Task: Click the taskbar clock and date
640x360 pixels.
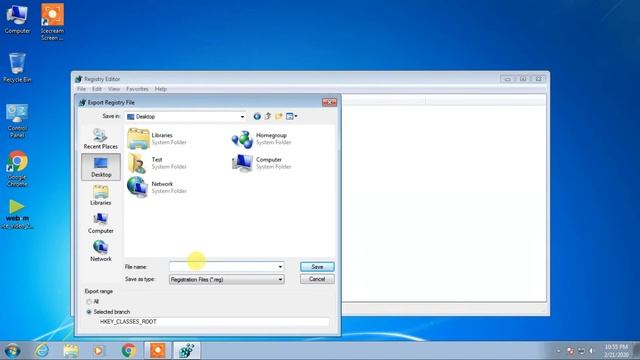Action: [x=616, y=351]
